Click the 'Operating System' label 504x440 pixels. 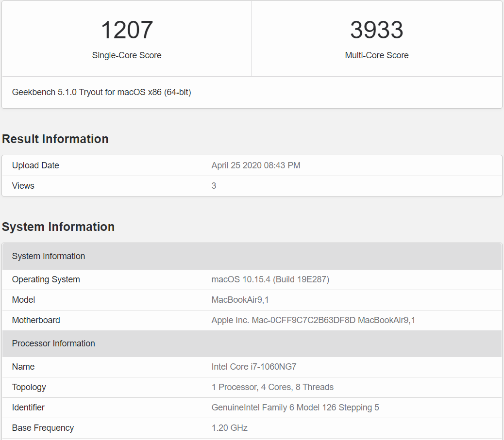46,279
